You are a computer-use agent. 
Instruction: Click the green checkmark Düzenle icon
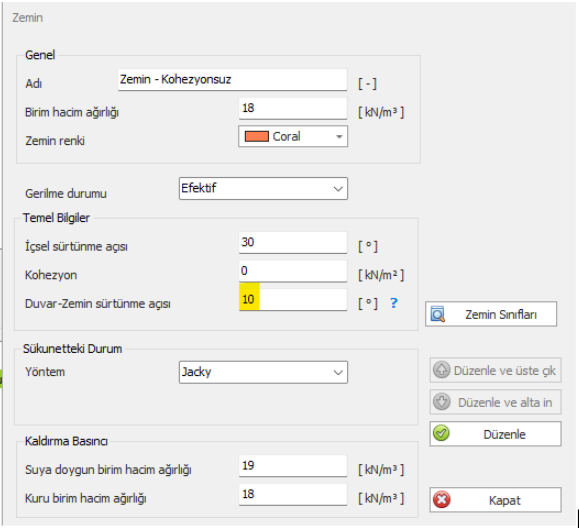(441, 433)
